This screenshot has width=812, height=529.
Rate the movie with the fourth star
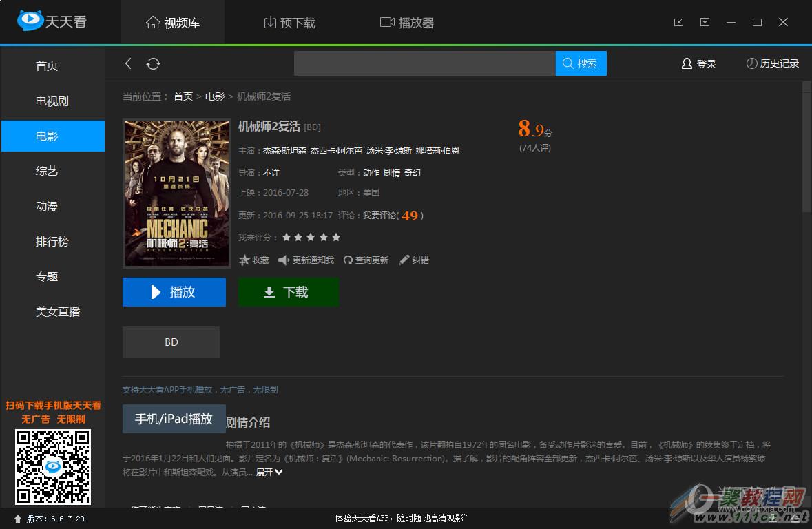point(324,238)
